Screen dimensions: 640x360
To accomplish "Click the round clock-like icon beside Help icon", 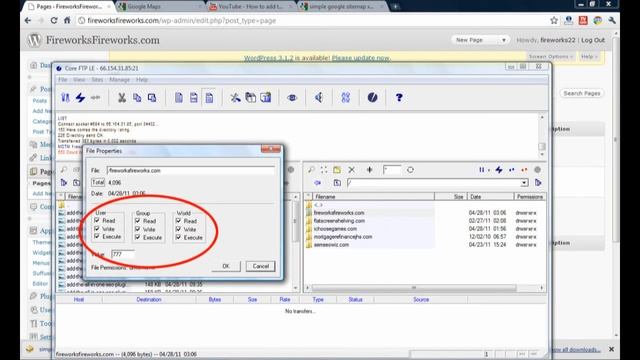I will pos(372,98).
